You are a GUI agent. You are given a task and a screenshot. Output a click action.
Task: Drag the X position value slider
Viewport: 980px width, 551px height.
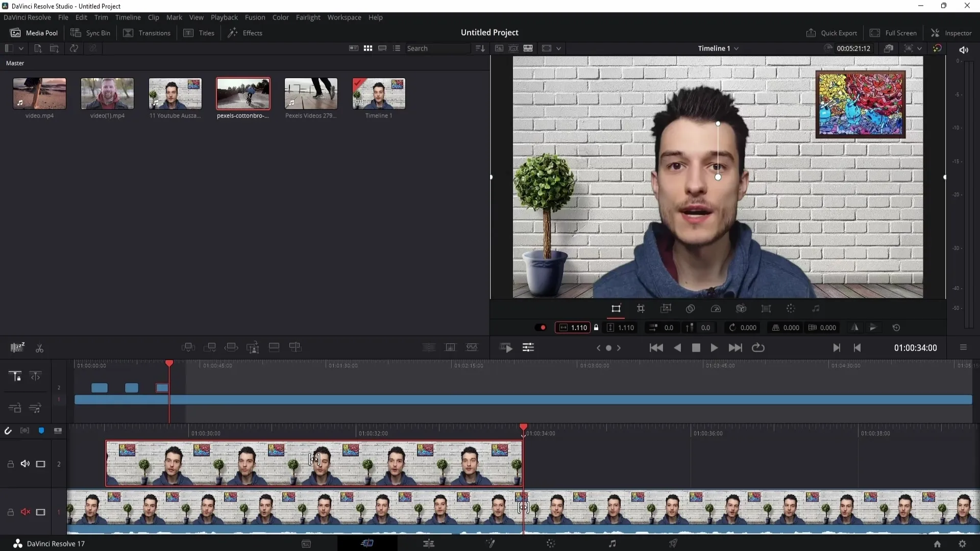(x=668, y=328)
